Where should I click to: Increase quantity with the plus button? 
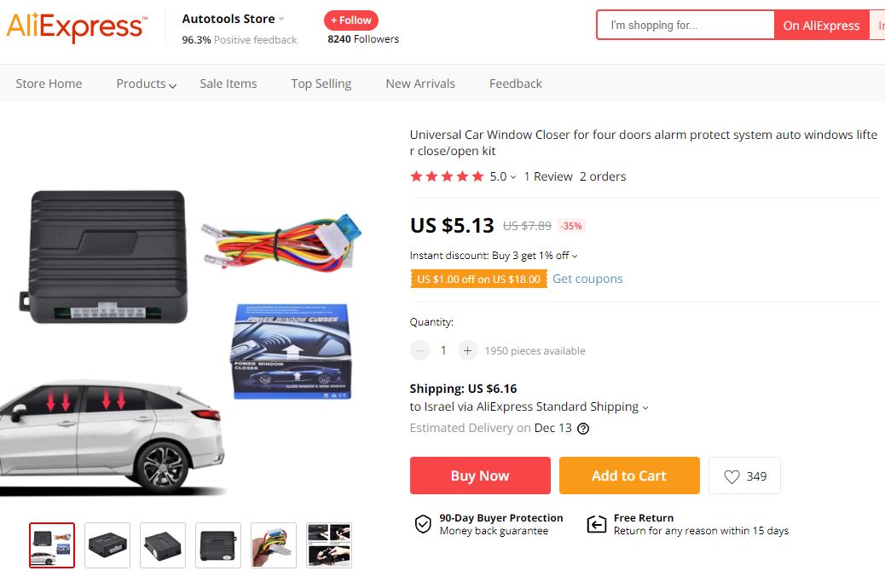(x=467, y=350)
